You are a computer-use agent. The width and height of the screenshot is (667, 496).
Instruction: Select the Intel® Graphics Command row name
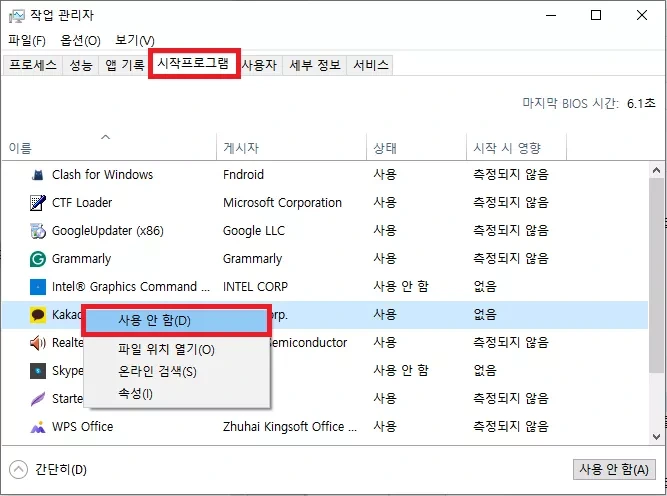click(x=131, y=287)
